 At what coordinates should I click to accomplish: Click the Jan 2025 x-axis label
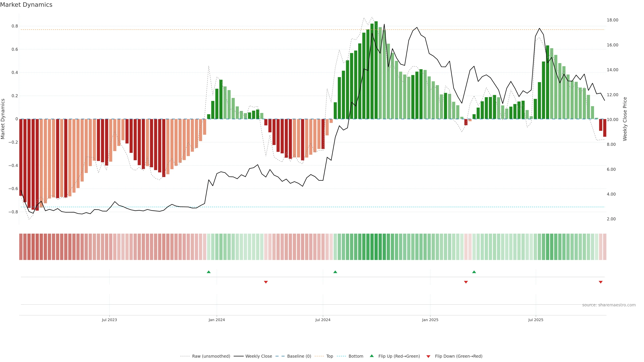(x=430, y=320)
